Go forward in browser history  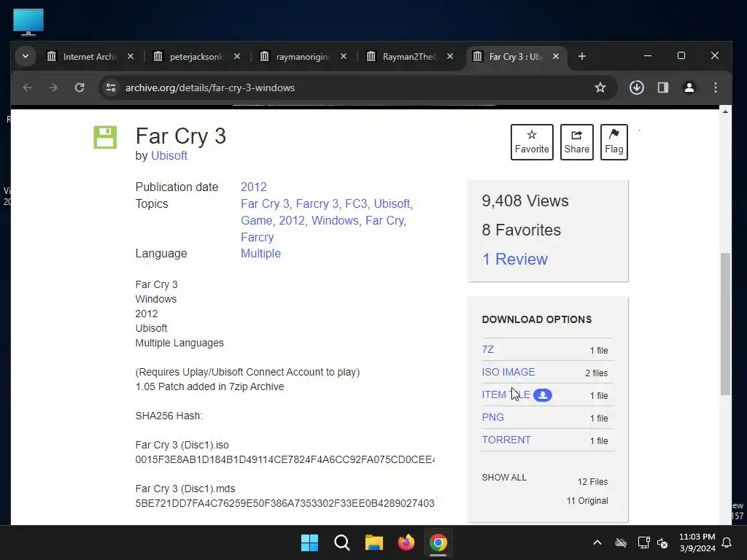pyautogui.click(x=53, y=87)
